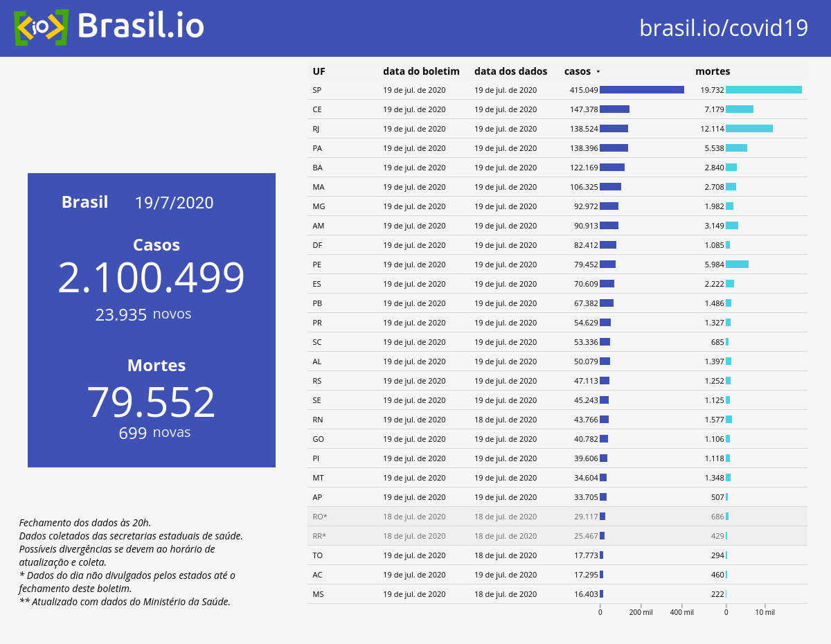This screenshot has width=831, height=644.
Task: Click the CE row in the table
Action: coord(557,109)
